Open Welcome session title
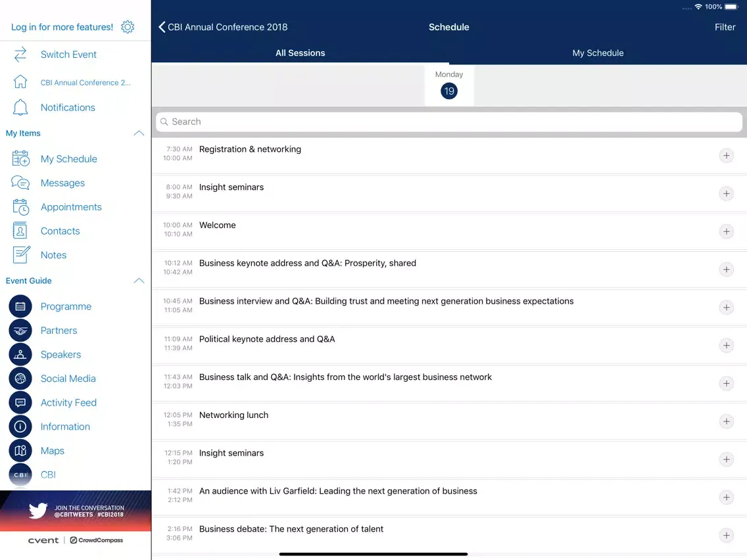 pos(217,225)
